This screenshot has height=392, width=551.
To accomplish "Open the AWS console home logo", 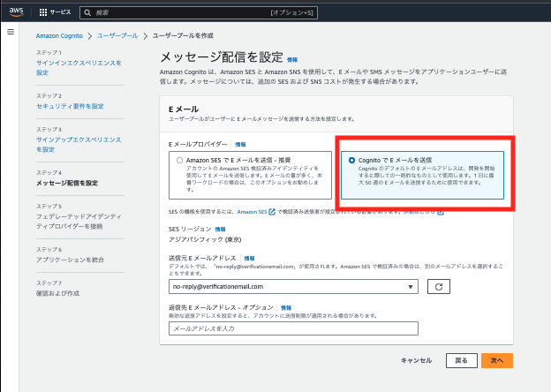I will click(16, 12).
